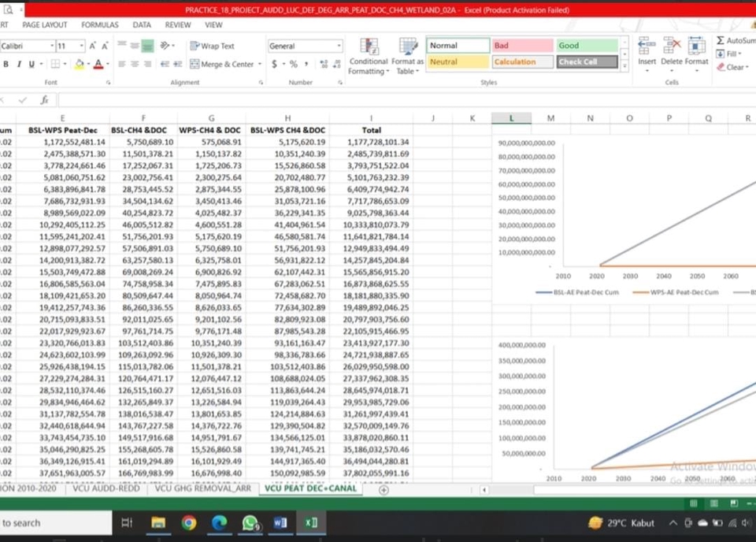Open WhatsApp from the taskbar

pos(250,522)
